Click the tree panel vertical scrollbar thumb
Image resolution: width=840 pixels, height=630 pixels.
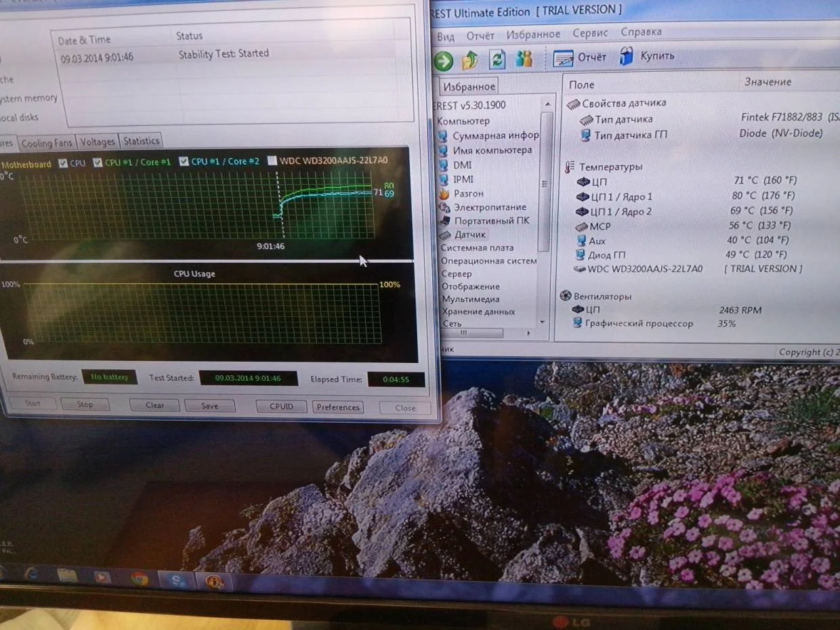pyautogui.click(x=545, y=183)
